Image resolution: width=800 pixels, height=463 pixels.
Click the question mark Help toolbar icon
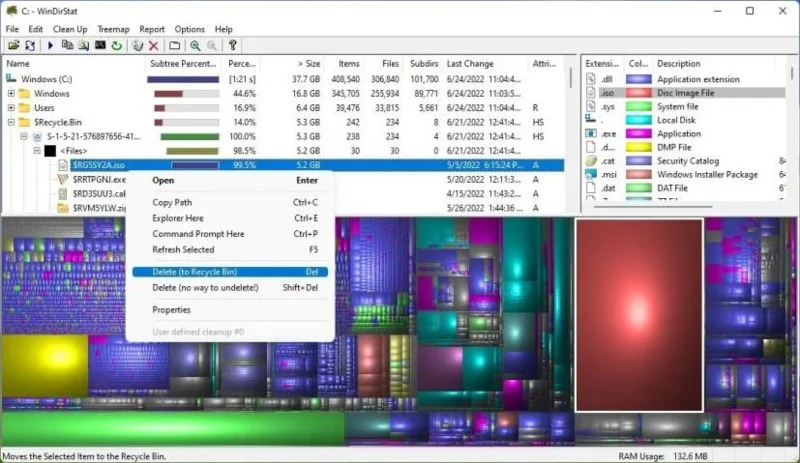233,45
